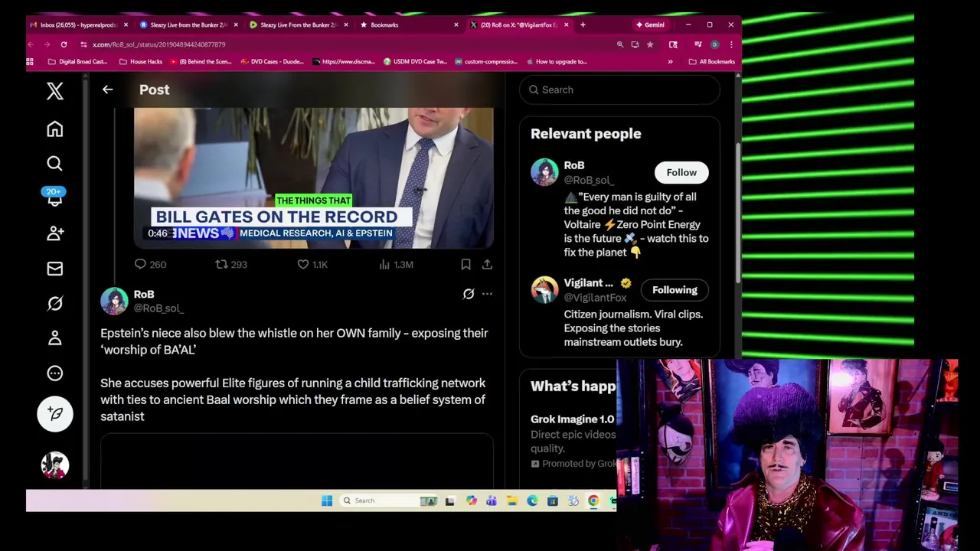Open the X home logo in sidebar
Image resolution: width=980 pixels, height=551 pixels.
[54, 91]
